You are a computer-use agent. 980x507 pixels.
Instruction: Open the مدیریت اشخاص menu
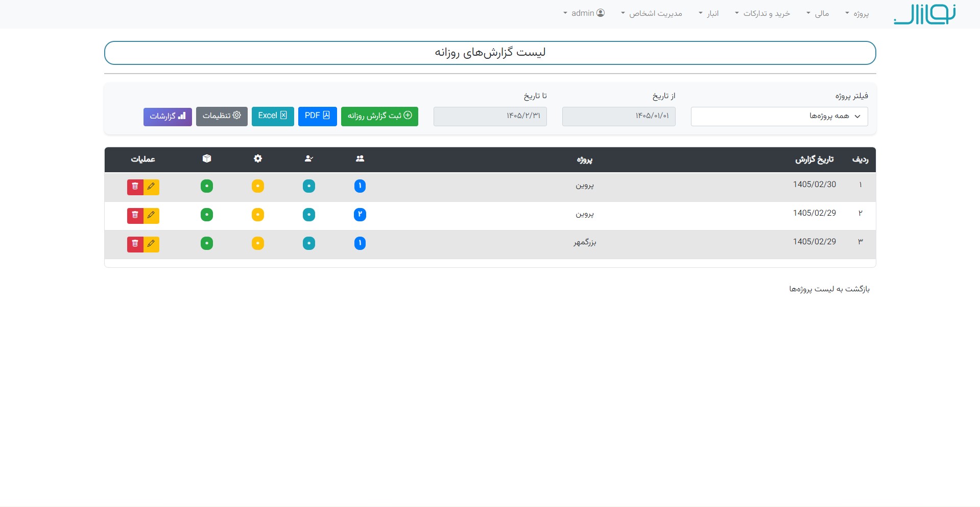tap(652, 14)
